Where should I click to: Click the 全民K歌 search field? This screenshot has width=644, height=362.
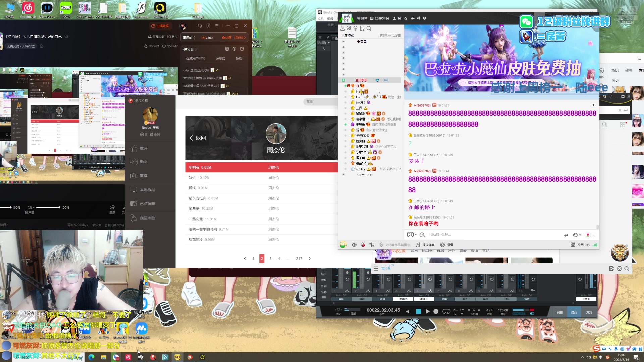(320, 101)
